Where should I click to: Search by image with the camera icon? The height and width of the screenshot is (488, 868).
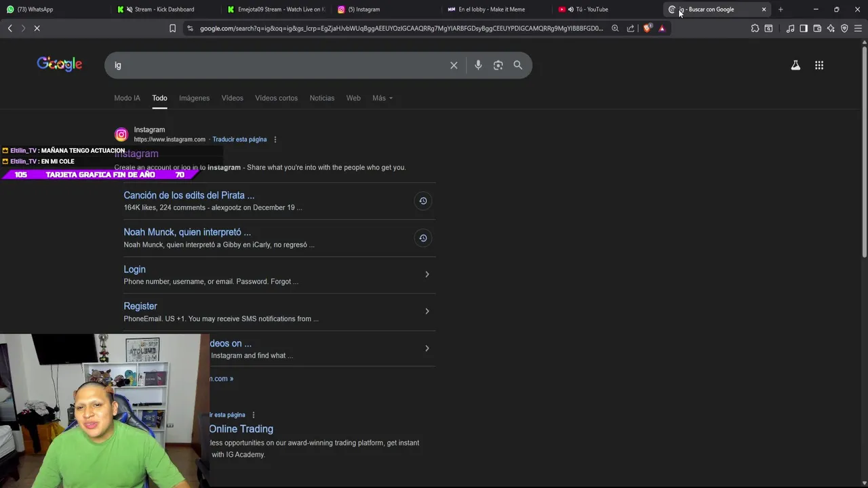point(498,65)
